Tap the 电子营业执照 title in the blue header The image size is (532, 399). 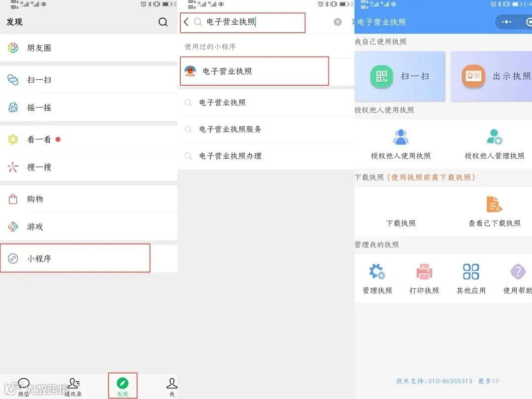(x=381, y=22)
